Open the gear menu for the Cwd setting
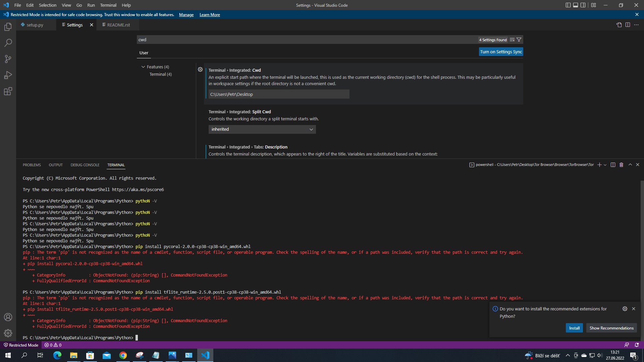644x362 pixels. click(200, 69)
